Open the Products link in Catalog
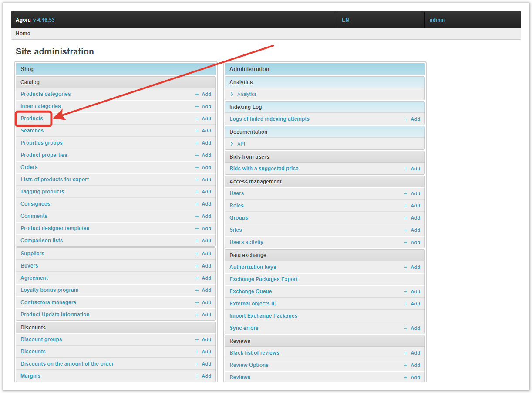532x393 pixels. [x=32, y=119]
